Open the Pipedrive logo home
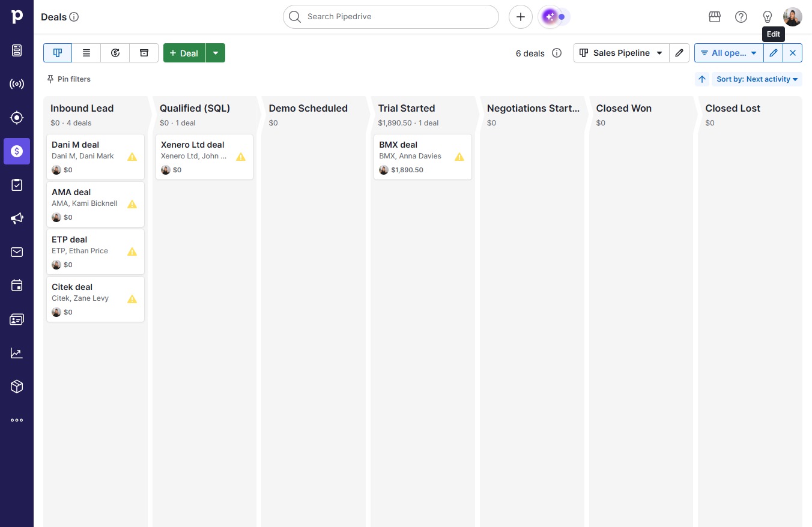This screenshot has width=812, height=527. click(17, 17)
